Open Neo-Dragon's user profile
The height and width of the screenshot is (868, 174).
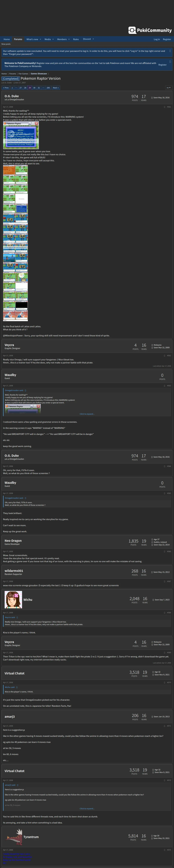[x=13, y=541]
